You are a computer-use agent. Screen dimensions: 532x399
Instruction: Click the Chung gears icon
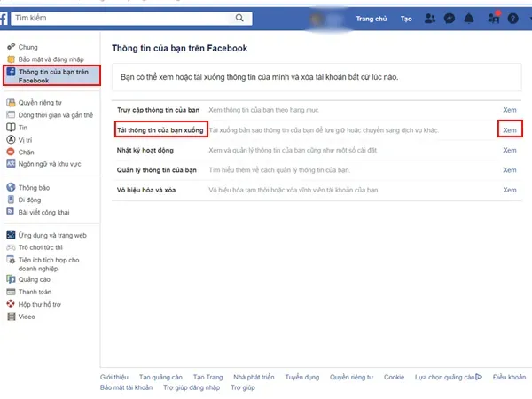12,46
